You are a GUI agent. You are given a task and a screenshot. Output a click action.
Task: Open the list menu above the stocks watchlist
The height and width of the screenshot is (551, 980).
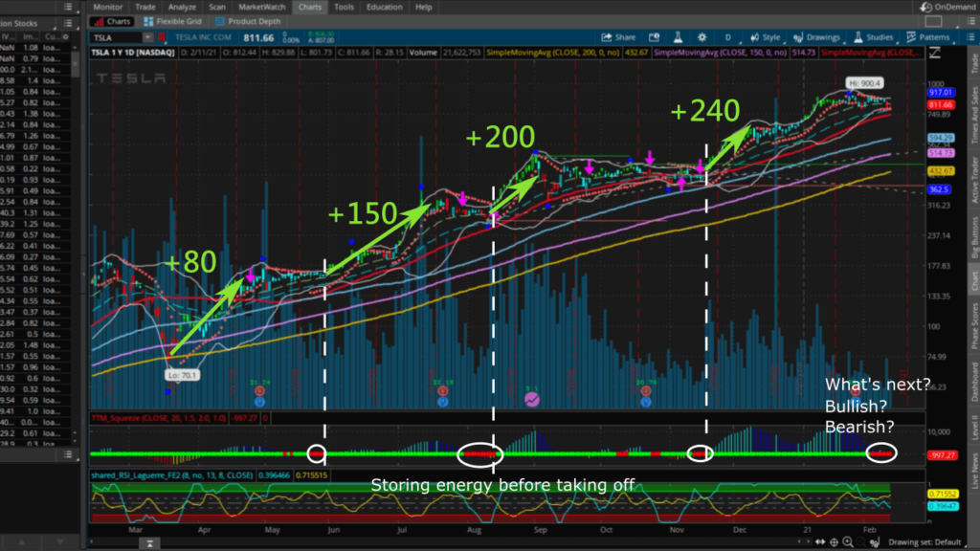(68, 7)
